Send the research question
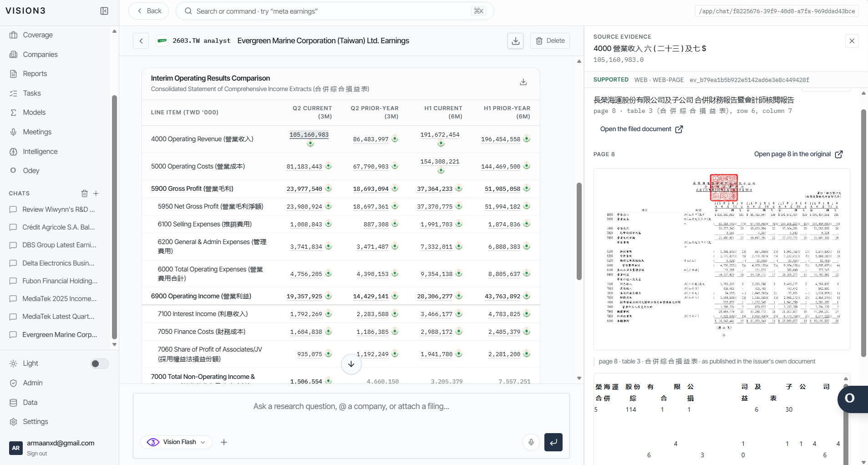 553,442
